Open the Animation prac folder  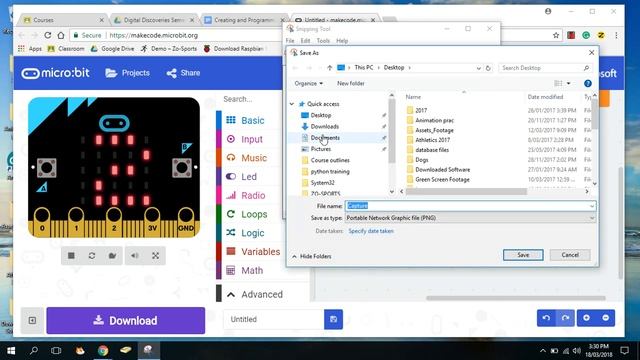coord(434,120)
